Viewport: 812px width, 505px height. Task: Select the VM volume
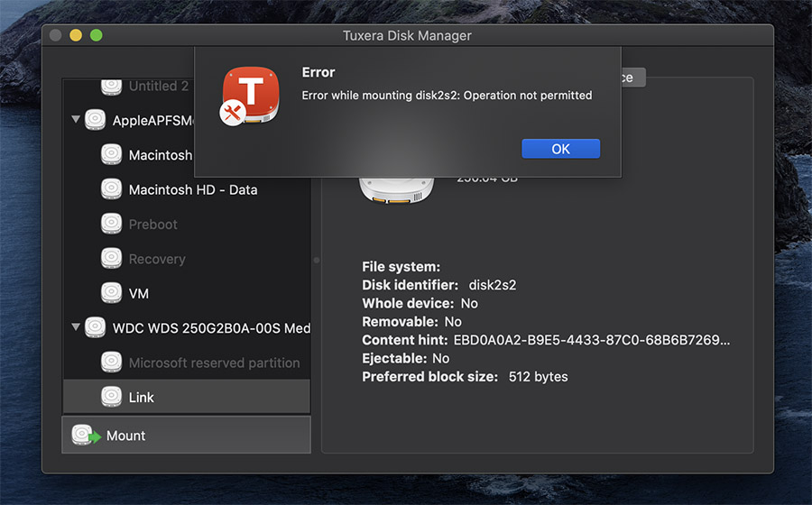[x=187, y=293]
